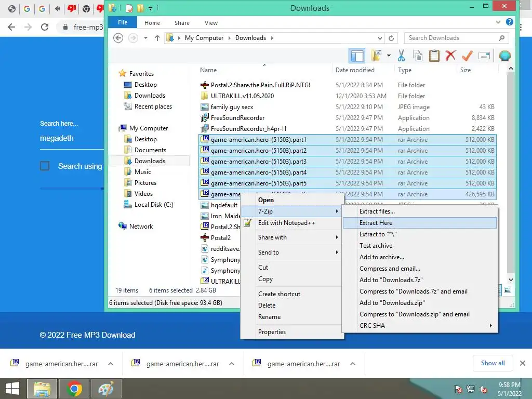Choose Add to archive... option

pyautogui.click(x=420, y=257)
